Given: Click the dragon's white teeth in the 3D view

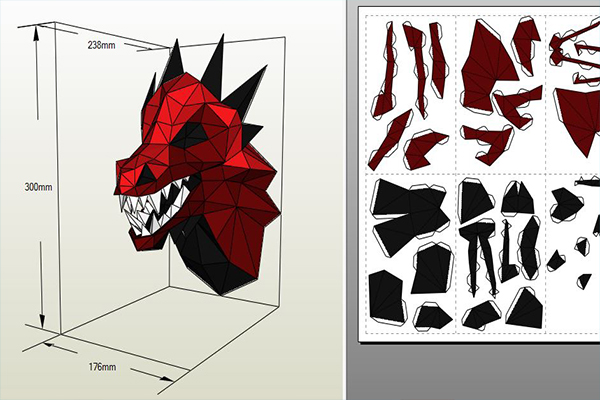Looking at the screenshot, I should pos(151,209).
